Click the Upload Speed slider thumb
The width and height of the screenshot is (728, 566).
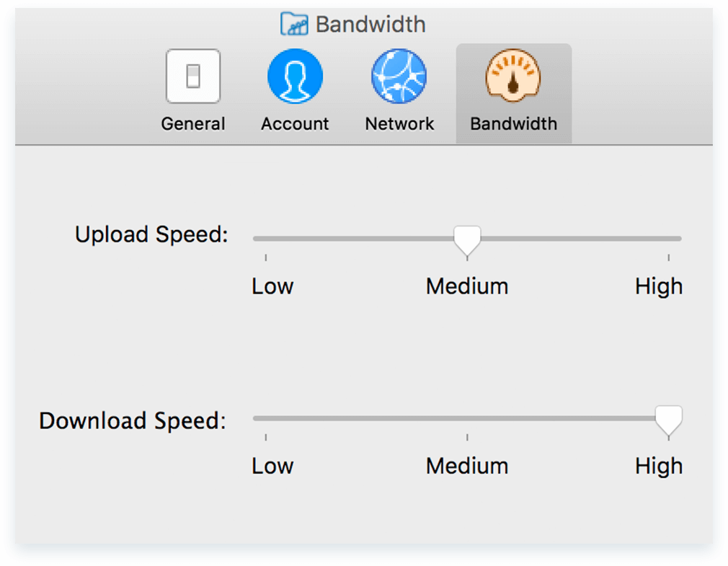click(467, 239)
